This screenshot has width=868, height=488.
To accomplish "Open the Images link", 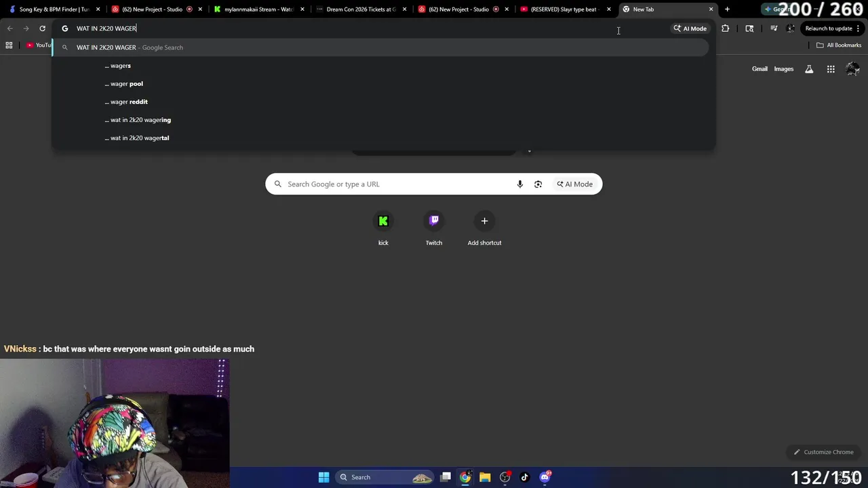I will tap(784, 69).
